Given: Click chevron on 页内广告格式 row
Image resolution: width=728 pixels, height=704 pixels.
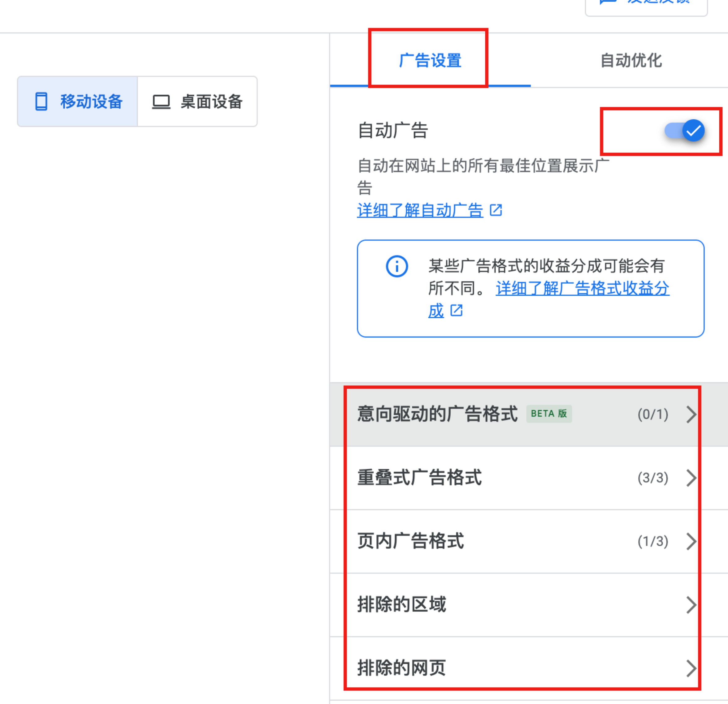Looking at the screenshot, I should (691, 541).
